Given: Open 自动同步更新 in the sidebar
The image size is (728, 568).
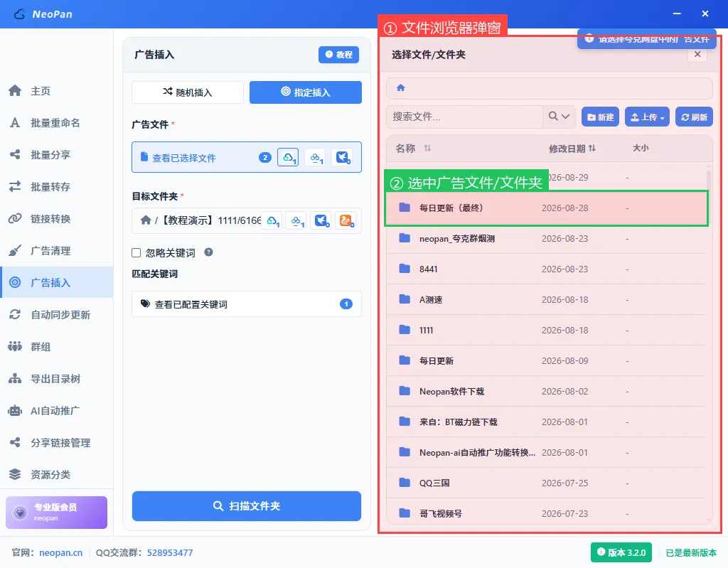Looking at the screenshot, I should point(57,314).
